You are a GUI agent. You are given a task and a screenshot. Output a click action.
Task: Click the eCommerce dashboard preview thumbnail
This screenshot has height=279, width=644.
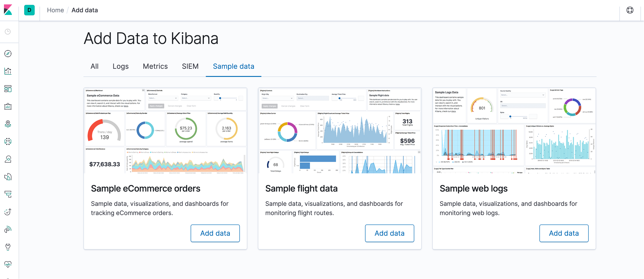click(165, 130)
